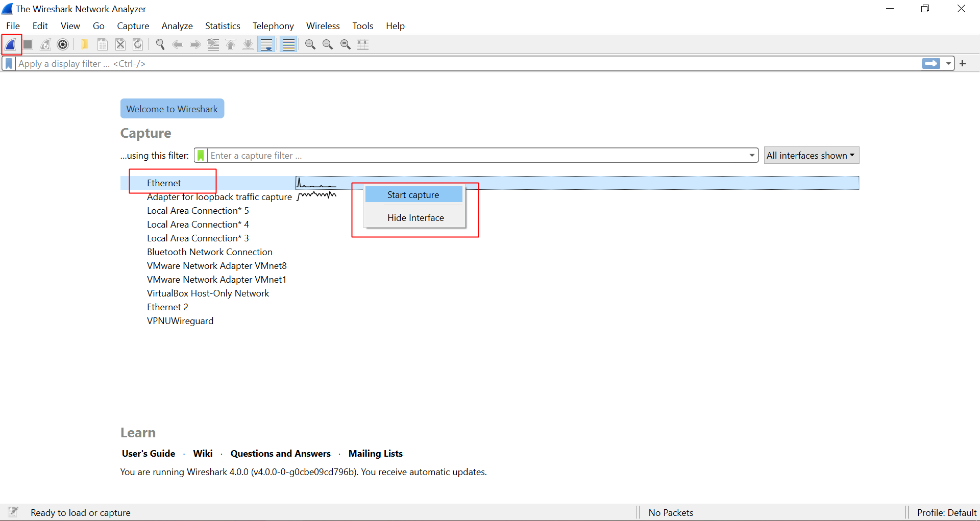Open display filter bookmark icon
Screen dimensions: 980x521
(9, 64)
